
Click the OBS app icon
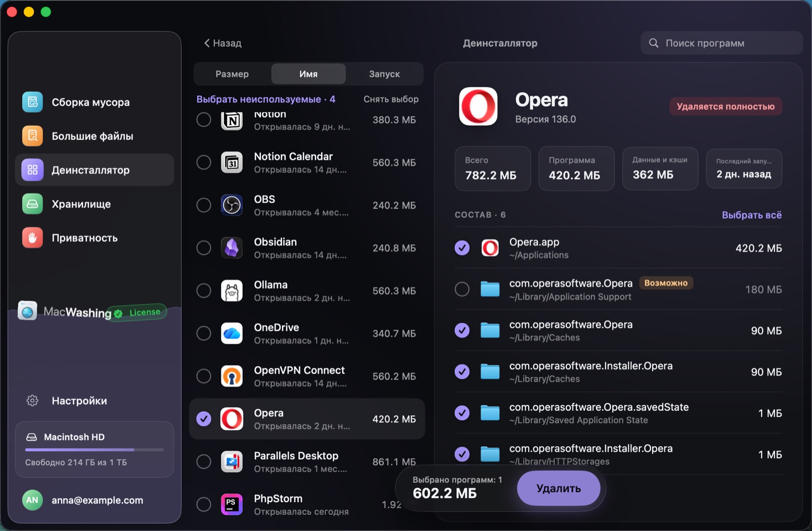pyautogui.click(x=232, y=205)
